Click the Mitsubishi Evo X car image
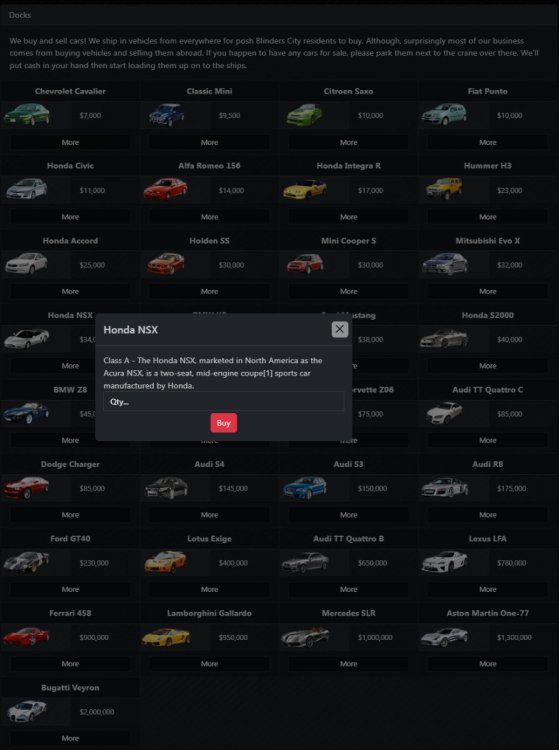This screenshot has height=750, width=559. 445,264
